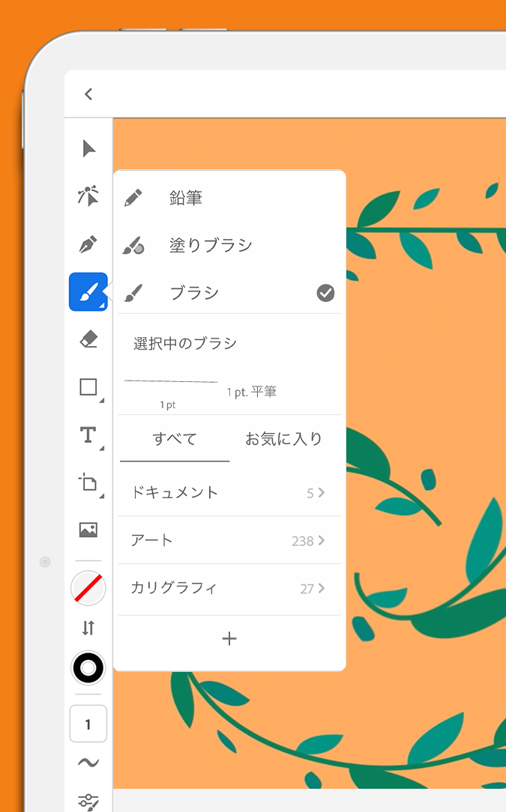Click the 選択中のブラシ heading

184,343
